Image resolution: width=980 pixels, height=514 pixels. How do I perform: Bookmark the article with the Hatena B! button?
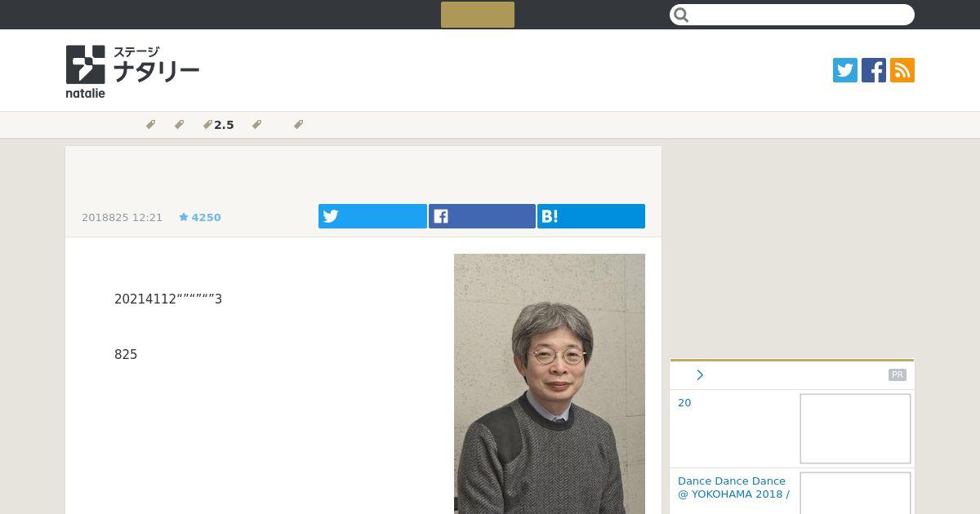pos(591,216)
